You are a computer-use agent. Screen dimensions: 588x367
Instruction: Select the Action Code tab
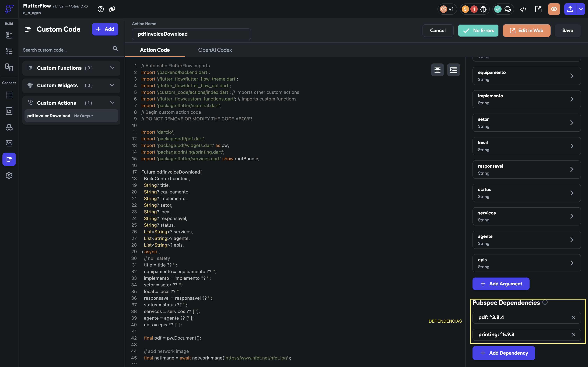(x=155, y=50)
